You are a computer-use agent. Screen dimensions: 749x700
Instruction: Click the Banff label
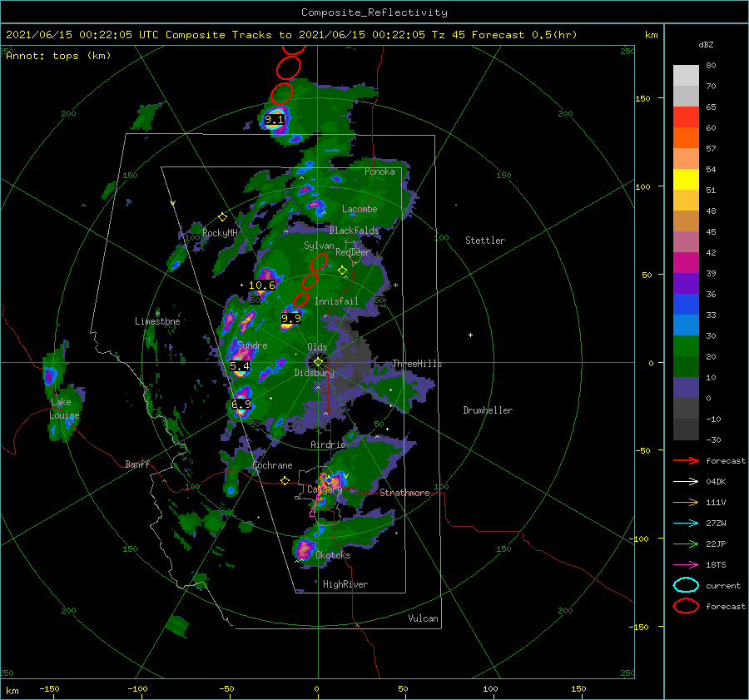pos(137,464)
